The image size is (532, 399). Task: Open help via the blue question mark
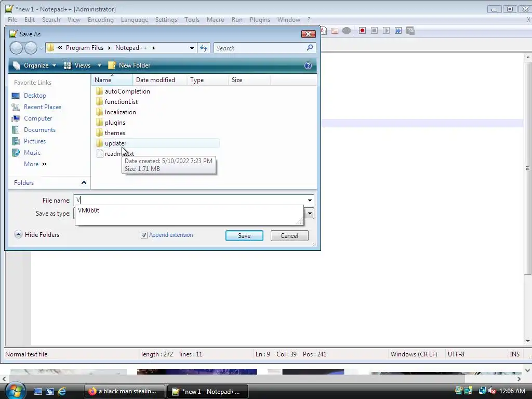308,65
